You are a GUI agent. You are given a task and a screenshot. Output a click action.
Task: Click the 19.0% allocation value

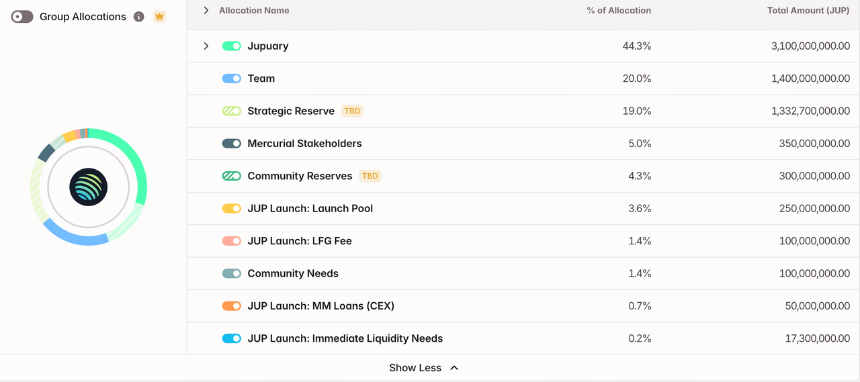coord(637,111)
